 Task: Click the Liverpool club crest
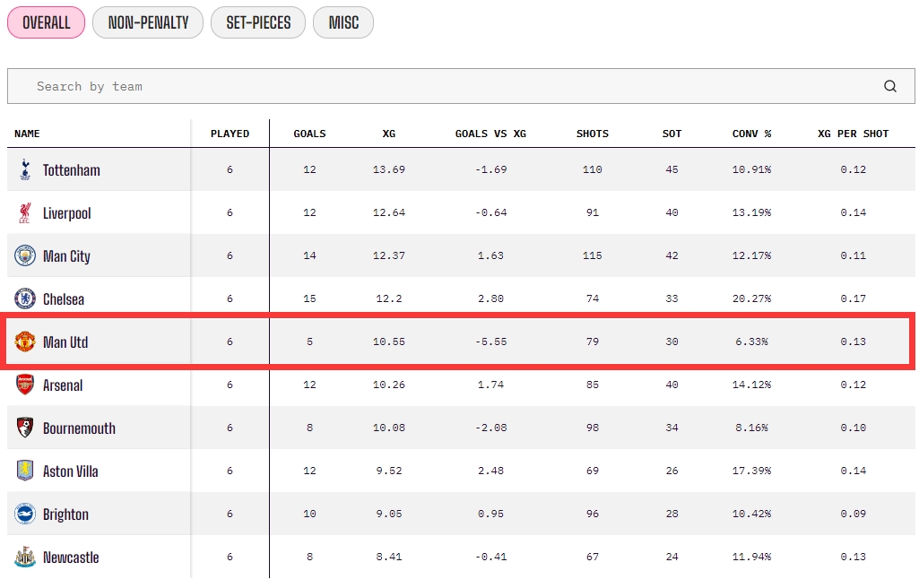24,213
